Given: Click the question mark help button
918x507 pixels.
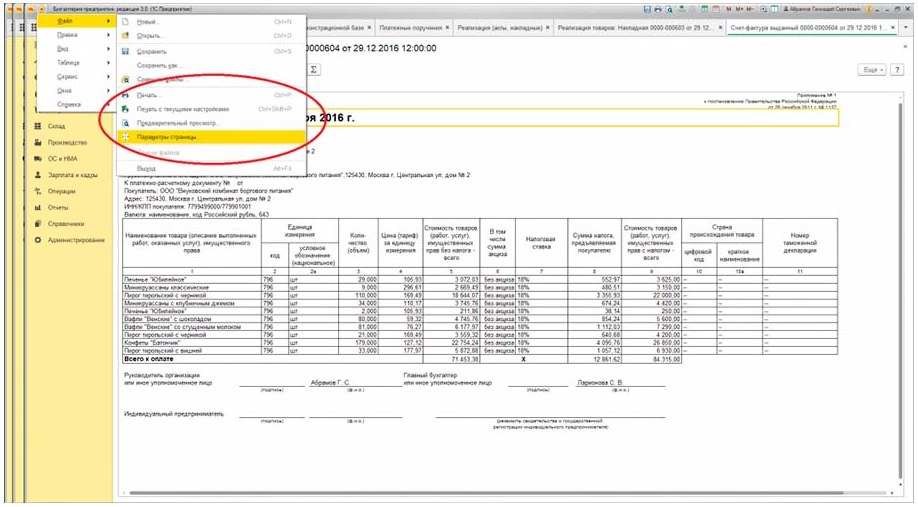Looking at the screenshot, I should coord(896,70).
